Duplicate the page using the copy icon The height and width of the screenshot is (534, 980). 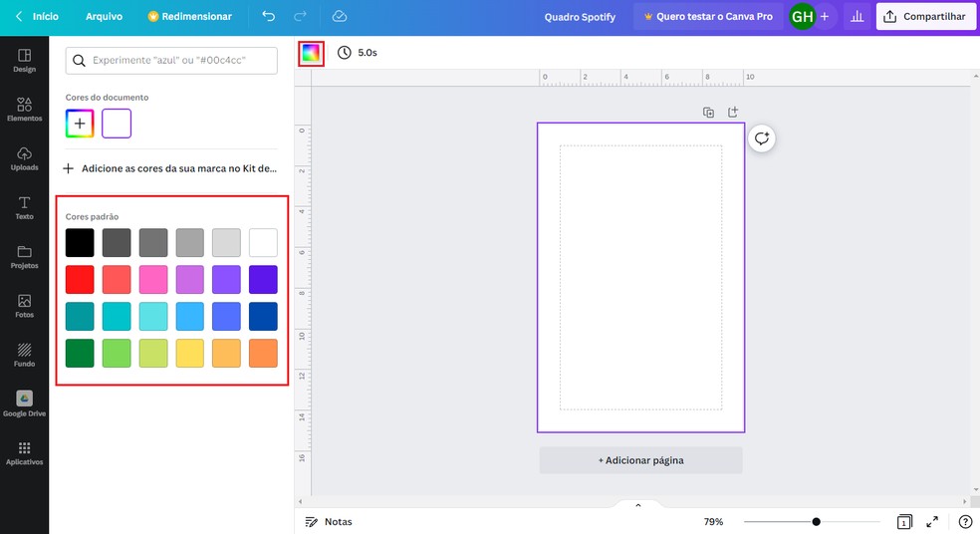708,113
